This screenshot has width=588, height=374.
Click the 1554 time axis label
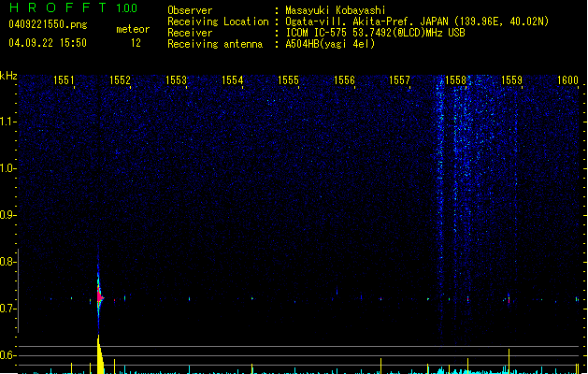click(x=232, y=80)
